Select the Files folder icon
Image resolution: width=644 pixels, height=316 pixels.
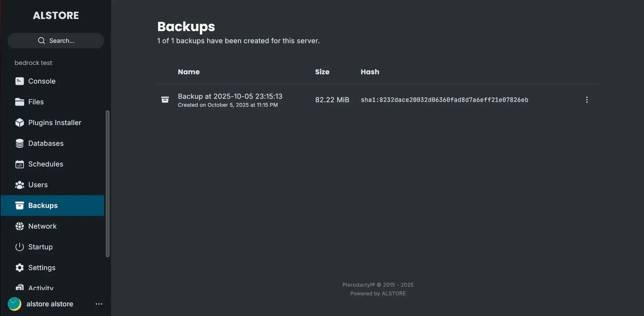20,102
